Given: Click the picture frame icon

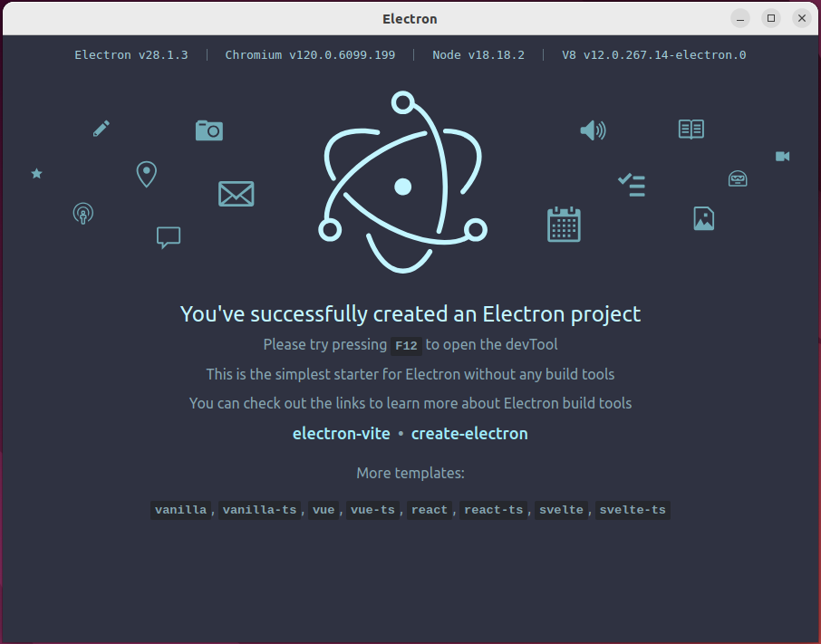Looking at the screenshot, I should click(x=703, y=218).
